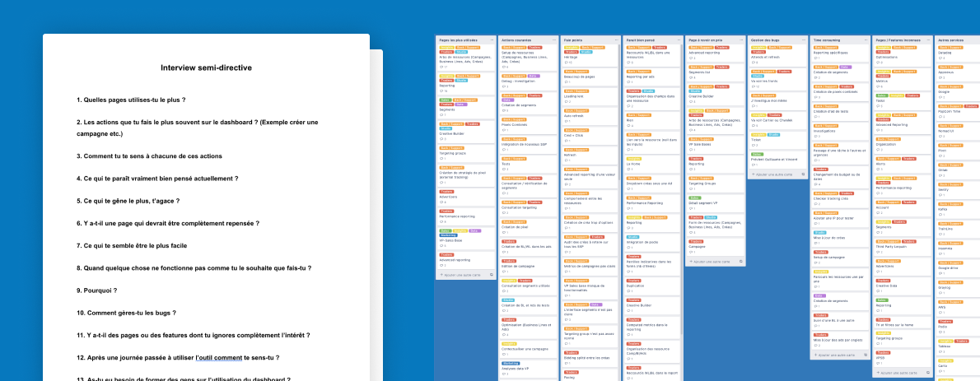Click the scrollbar of the 'Pain points' list
Screen dimensions: 980x381
618,113
